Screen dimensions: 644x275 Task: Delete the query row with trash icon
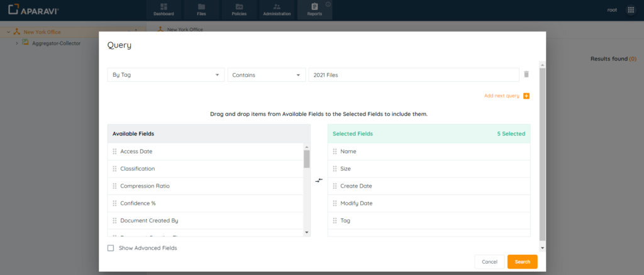coord(526,74)
